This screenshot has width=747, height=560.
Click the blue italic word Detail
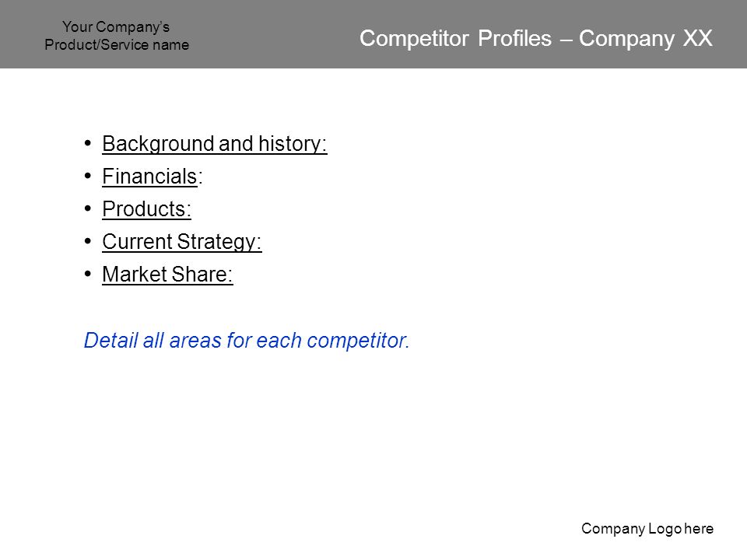[x=111, y=341]
